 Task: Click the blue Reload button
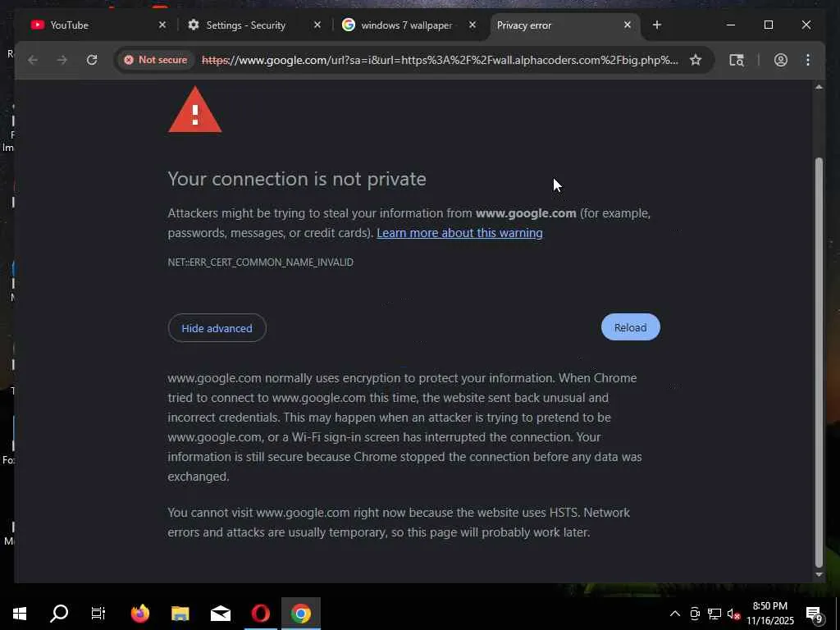[631, 327]
